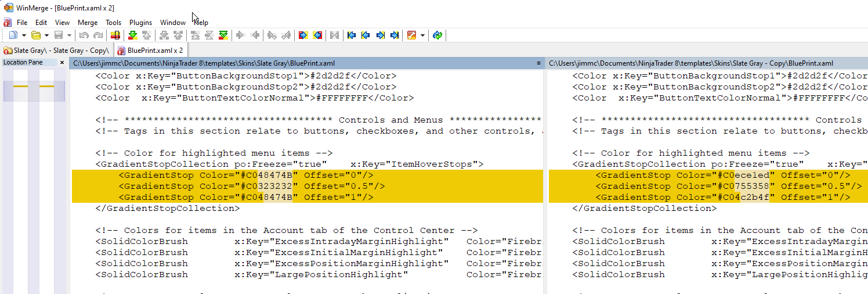Click left ExcessIntradayMarginHighlight line
868x294 pixels.
coord(319,242)
